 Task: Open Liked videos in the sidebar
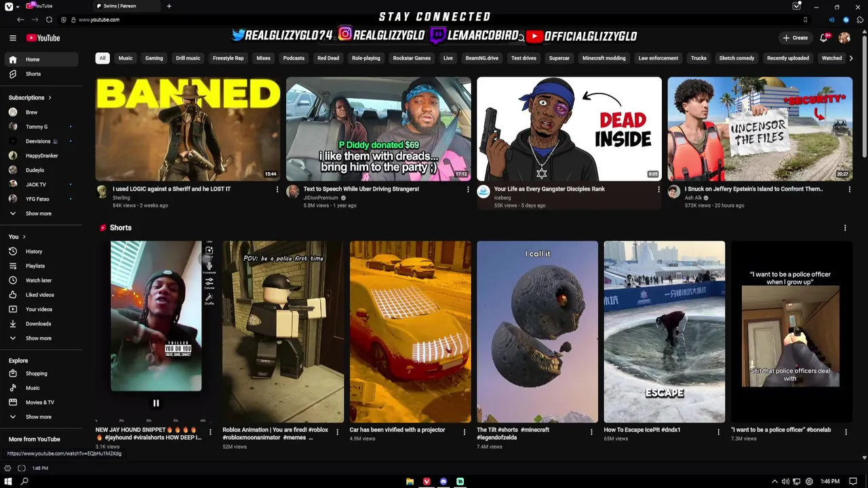click(41, 295)
